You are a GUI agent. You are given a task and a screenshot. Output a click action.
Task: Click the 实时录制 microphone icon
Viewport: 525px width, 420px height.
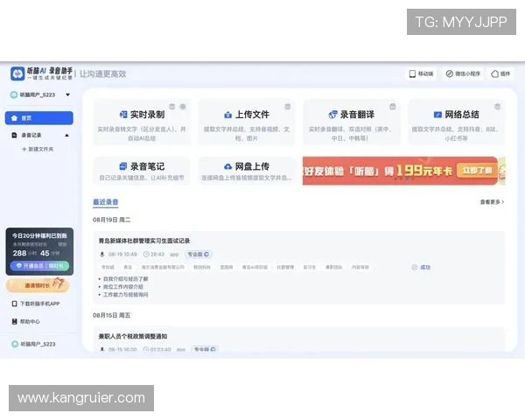(x=123, y=115)
